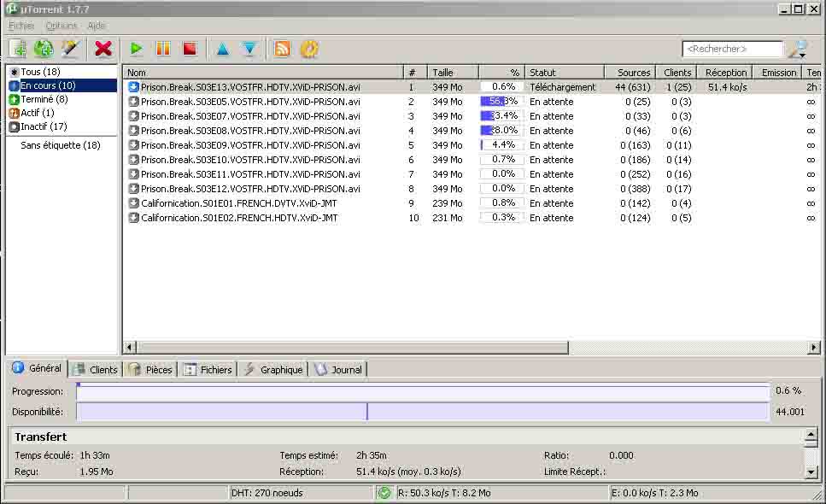The width and height of the screenshot is (826, 504).
Task: Sort the list by the Taille column header
Action: (452, 73)
